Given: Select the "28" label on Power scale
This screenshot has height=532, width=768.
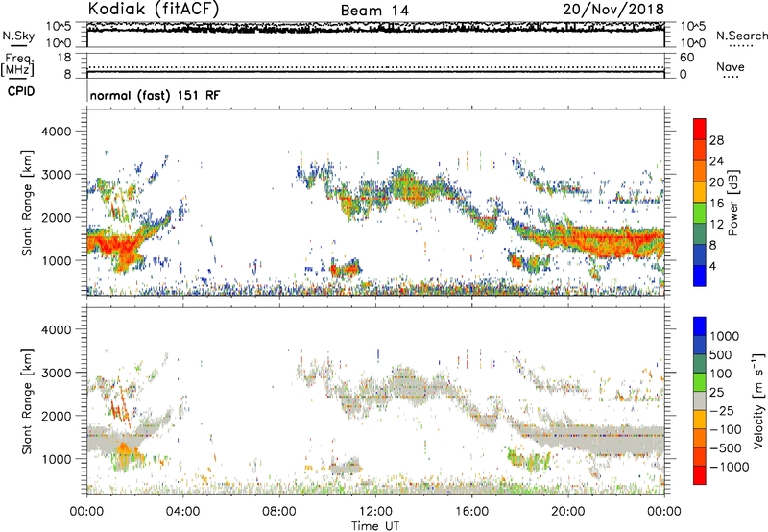Looking at the screenshot, I should point(716,140).
